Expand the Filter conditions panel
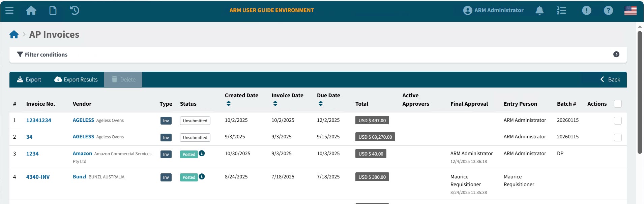The height and width of the screenshot is (204, 644). coord(616,55)
